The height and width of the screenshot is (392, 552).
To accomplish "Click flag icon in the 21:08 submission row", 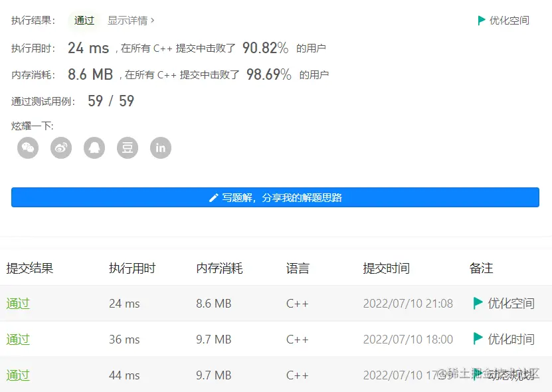I will (x=478, y=303).
